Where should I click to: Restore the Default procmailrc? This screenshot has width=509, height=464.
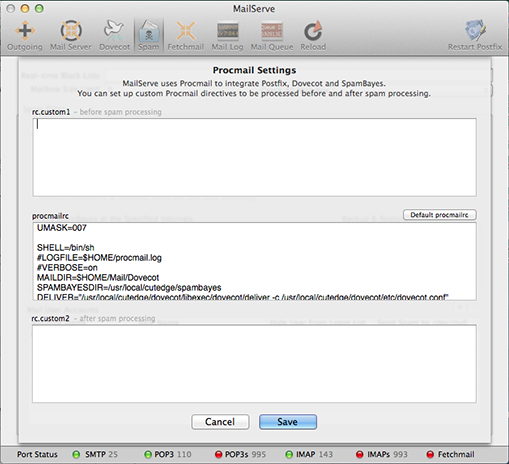pyautogui.click(x=440, y=215)
